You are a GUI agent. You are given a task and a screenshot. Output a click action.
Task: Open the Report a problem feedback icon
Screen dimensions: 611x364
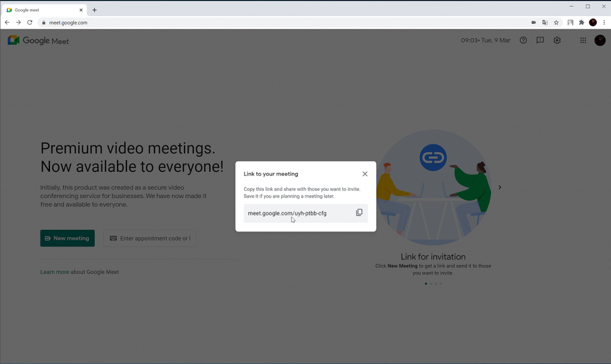coord(540,40)
